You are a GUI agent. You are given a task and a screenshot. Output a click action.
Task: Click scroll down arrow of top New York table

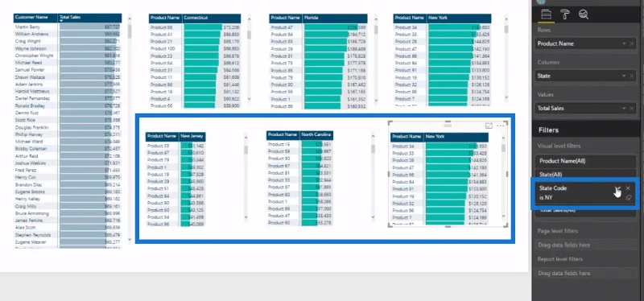[506, 97]
